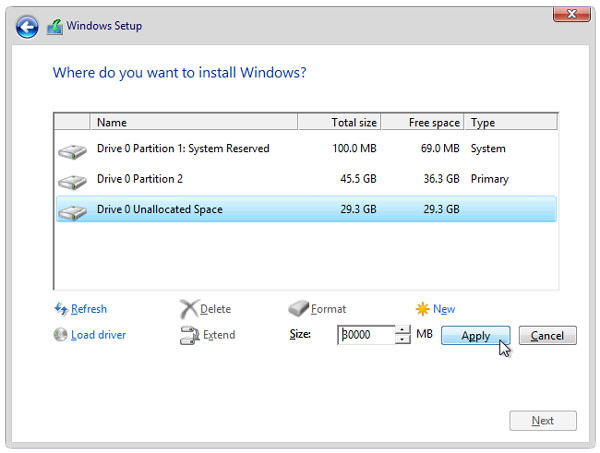
Task: Go back using the blue arrow button
Action: 27,27
